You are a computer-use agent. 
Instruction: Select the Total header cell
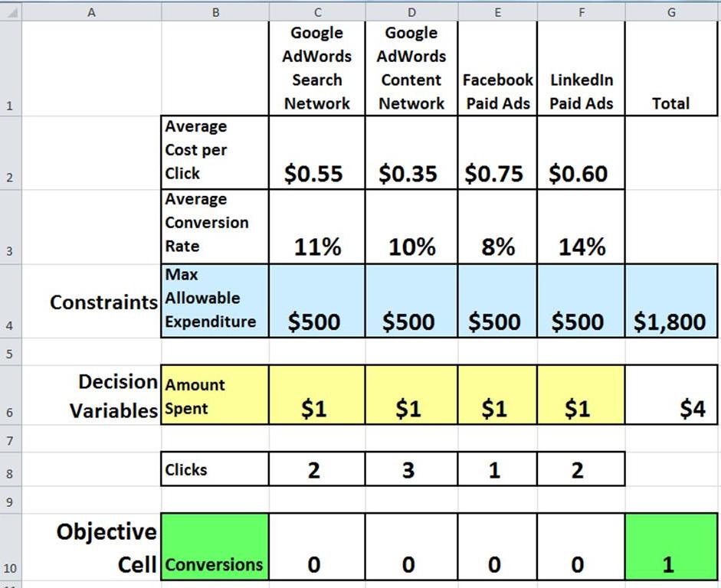click(671, 68)
